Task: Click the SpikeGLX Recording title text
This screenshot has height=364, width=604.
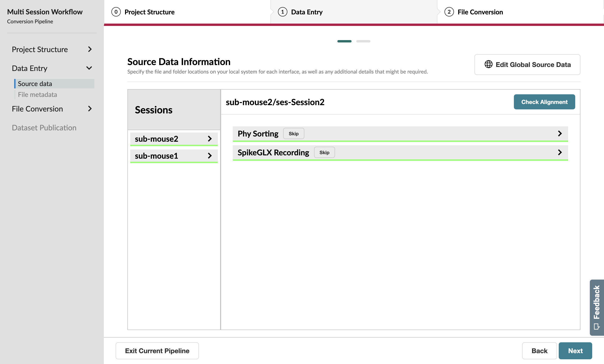Action: pyautogui.click(x=273, y=153)
